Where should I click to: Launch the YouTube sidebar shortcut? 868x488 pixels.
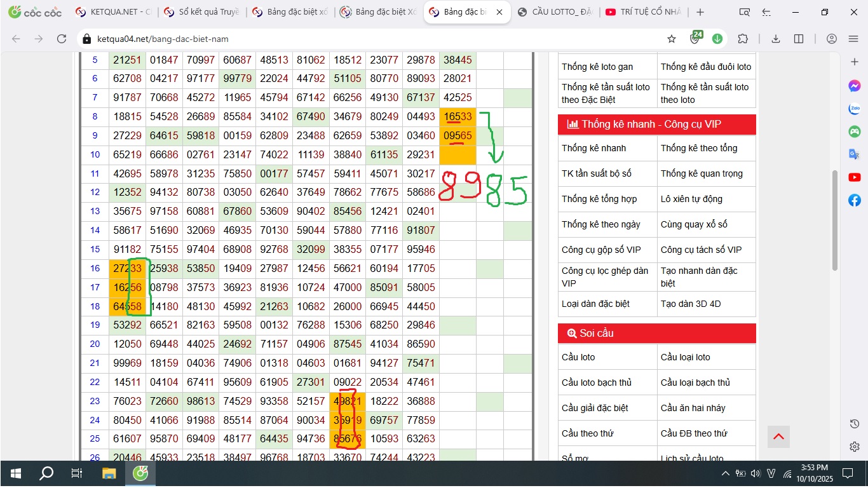tap(855, 177)
